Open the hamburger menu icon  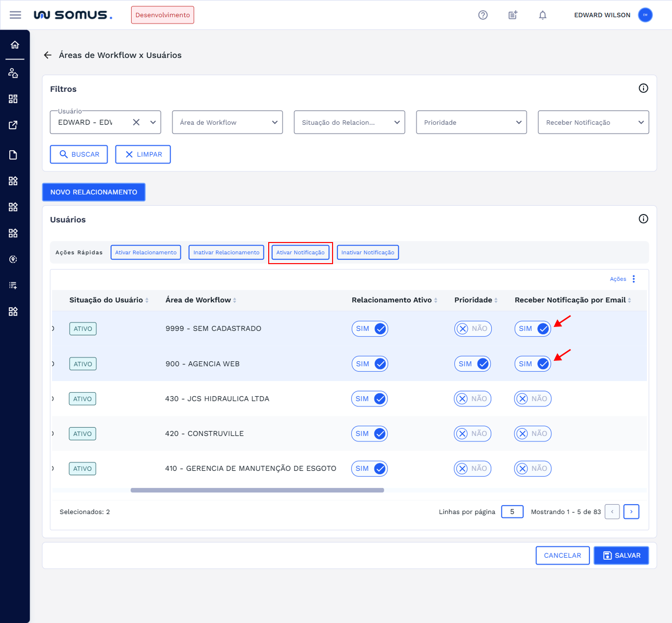click(15, 15)
